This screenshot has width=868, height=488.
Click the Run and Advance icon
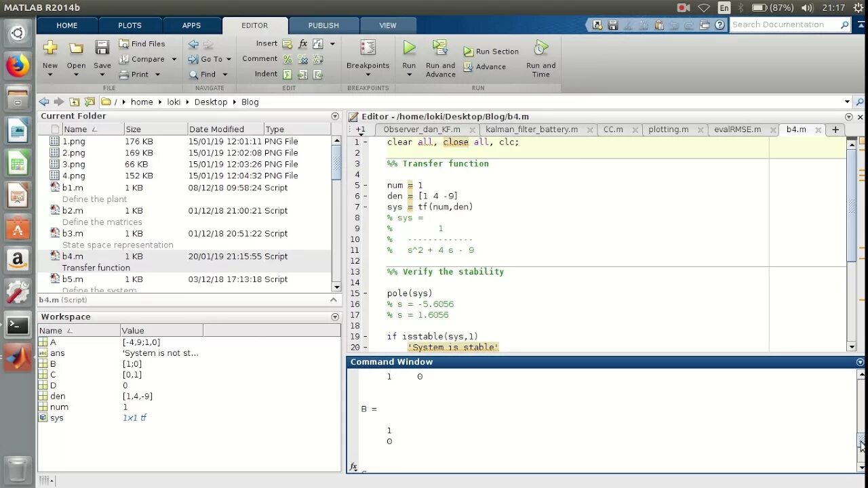[x=440, y=47]
